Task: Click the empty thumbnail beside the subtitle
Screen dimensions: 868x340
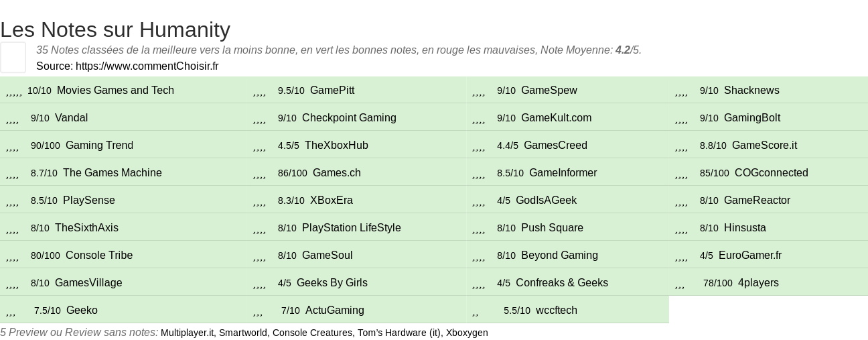Action: (13, 57)
